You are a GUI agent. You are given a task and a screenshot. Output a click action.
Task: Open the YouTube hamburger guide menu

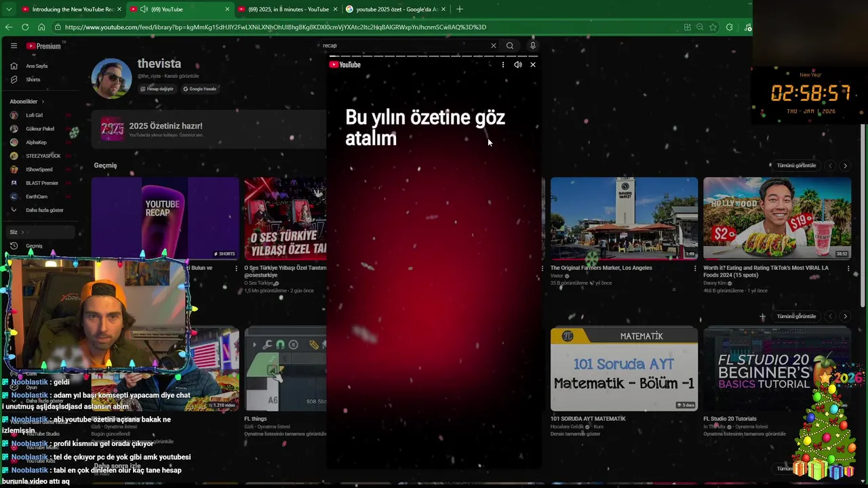[14, 45]
